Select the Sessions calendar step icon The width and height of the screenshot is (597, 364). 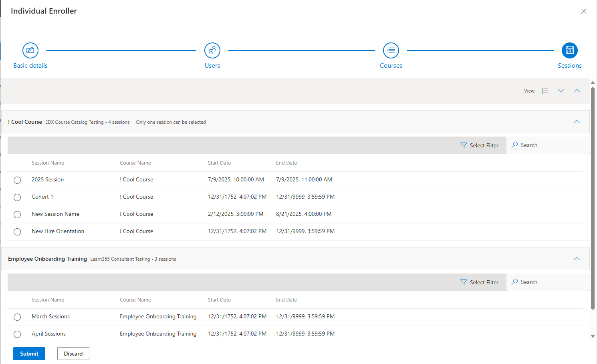coord(569,50)
